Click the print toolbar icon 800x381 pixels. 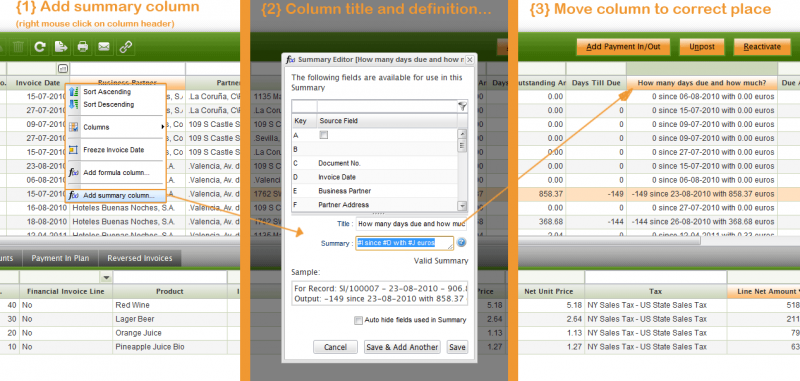(x=83, y=47)
